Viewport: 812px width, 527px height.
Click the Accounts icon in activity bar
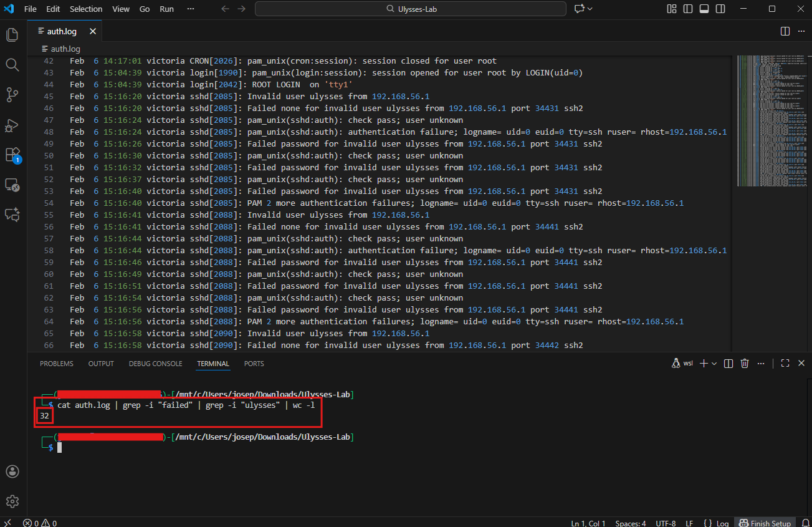pos(12,471)
